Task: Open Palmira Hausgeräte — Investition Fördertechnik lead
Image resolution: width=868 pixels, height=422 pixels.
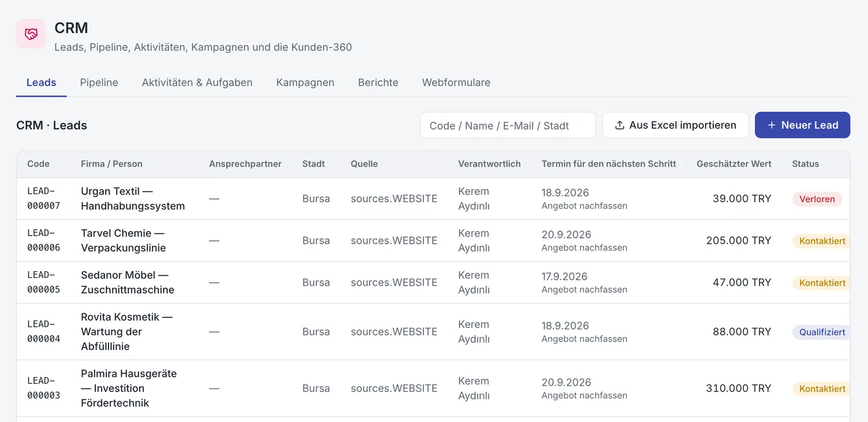Action: [x=129, y=388]
